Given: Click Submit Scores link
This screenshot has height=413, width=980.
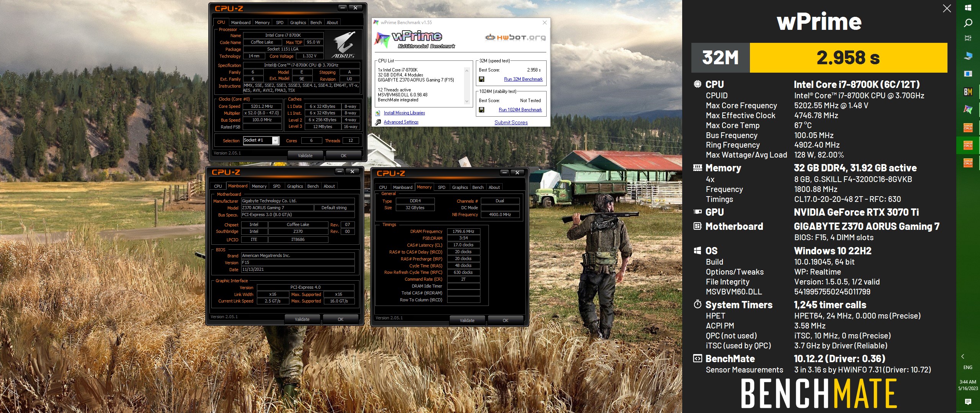Looking at the screenshot, I should coord(511,123).
